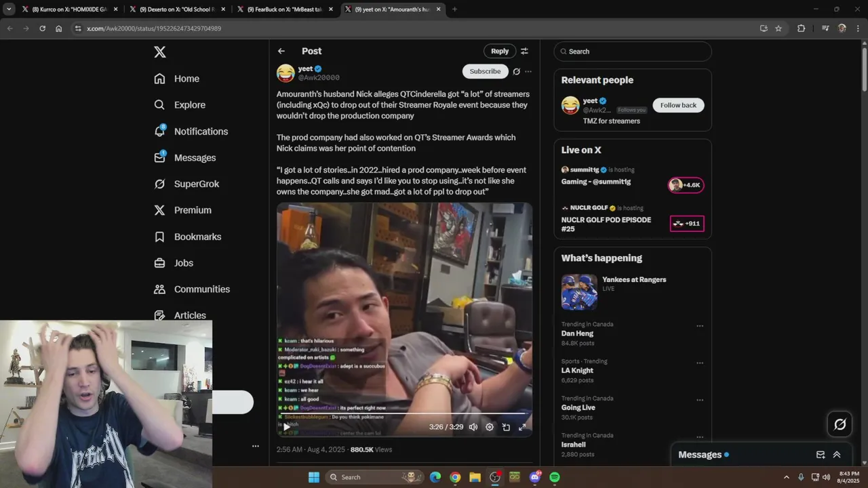
Task: Seek on the video progress bar
Action: [x=404, y=413]
